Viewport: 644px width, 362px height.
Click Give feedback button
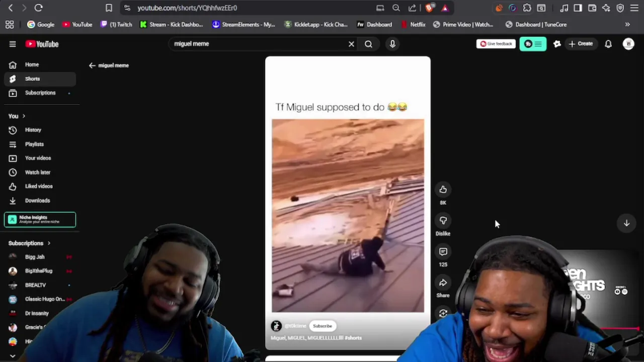coord(496,44)
